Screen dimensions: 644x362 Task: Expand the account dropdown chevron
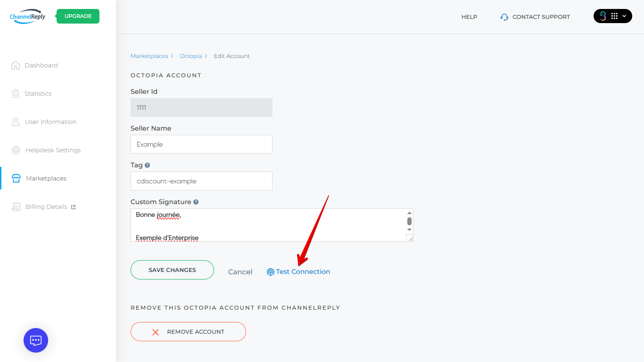click(624, 16)
